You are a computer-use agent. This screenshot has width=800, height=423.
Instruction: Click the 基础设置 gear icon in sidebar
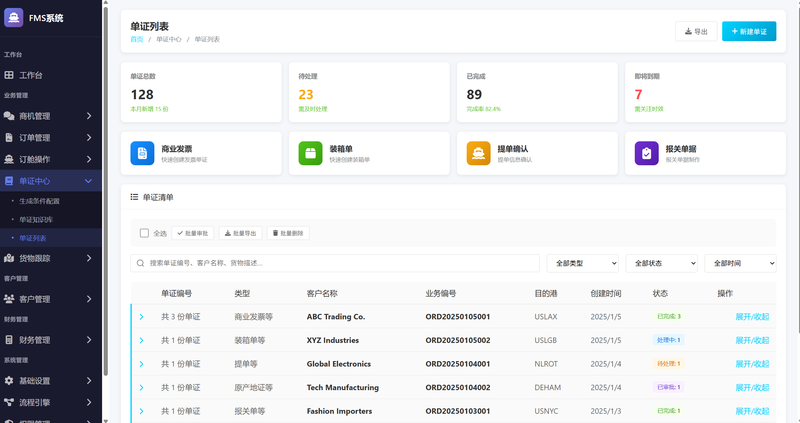click(10, 381)
